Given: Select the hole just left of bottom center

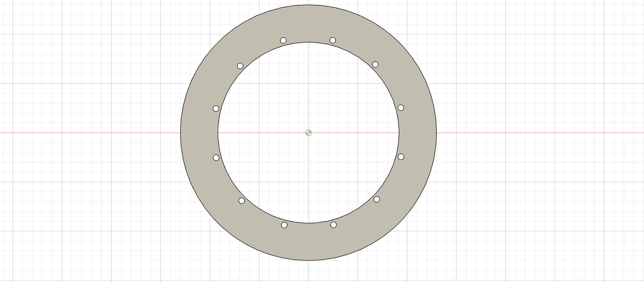Looking at the screenshot, I should [x=284, y=225].
